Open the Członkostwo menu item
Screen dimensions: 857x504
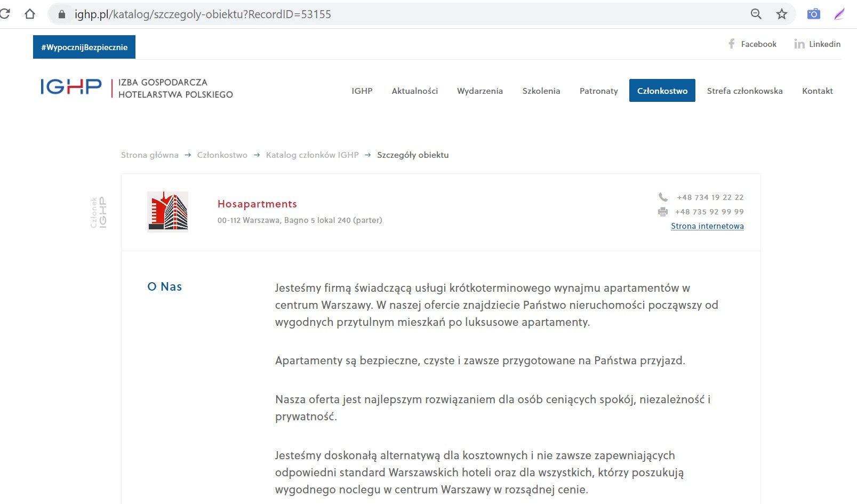[x=662, y=91]
